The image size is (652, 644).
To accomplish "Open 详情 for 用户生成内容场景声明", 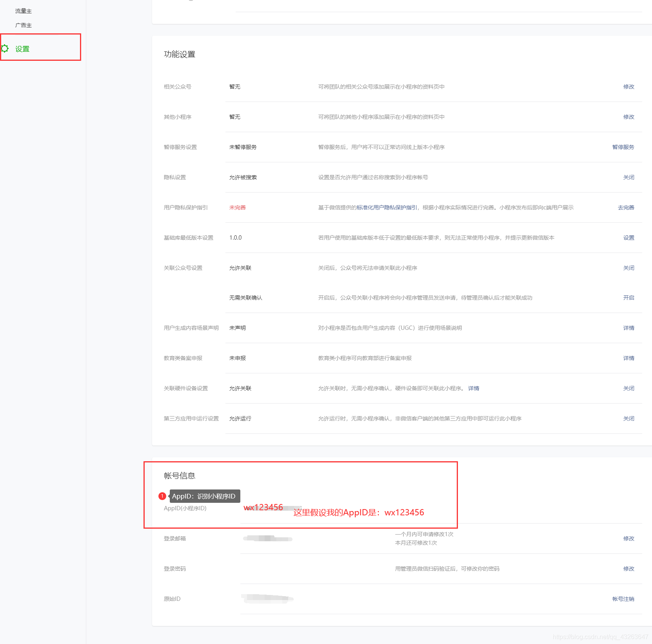I will click(x=628, y=328).
